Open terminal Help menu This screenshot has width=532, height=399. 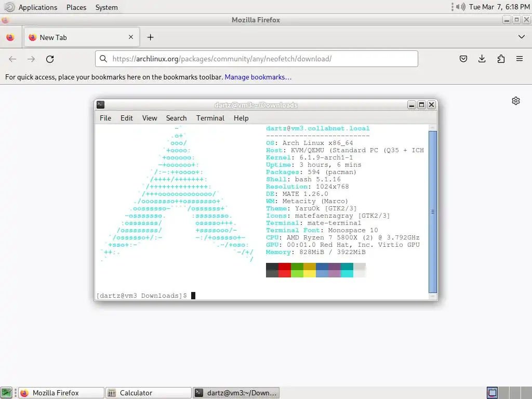tap(241, 118)
